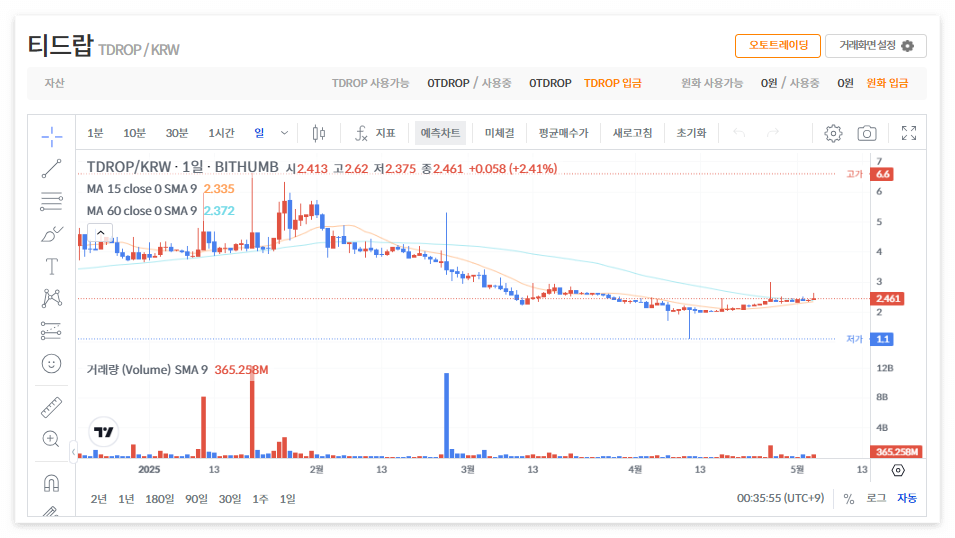Viewport: 955px width, 538px height.
Task: Toggle percent scale mode
Action: [x=848, y=499]
